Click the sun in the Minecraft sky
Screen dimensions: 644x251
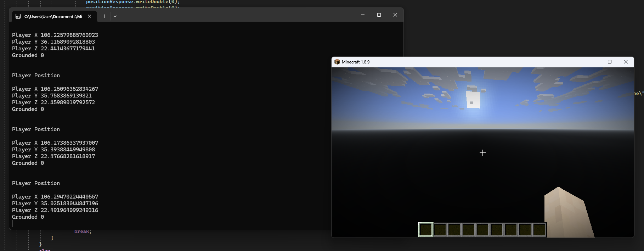coord(473,99)
